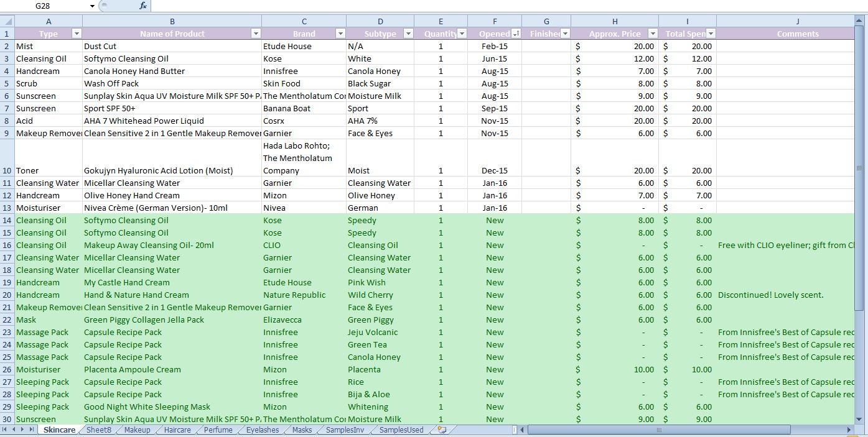
Task: Click the insert new worksheet tab icon
Action: click(442, 430)
